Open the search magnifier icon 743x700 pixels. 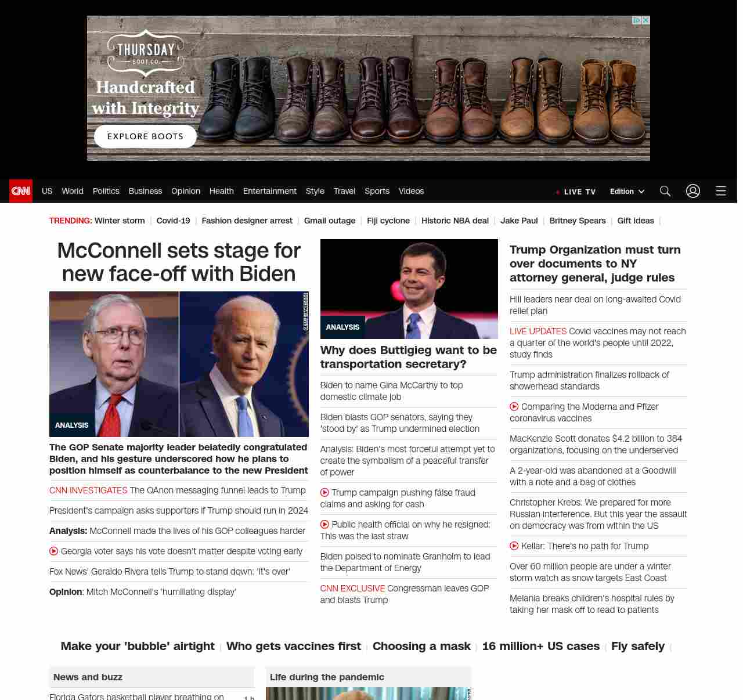pos(665,191)
